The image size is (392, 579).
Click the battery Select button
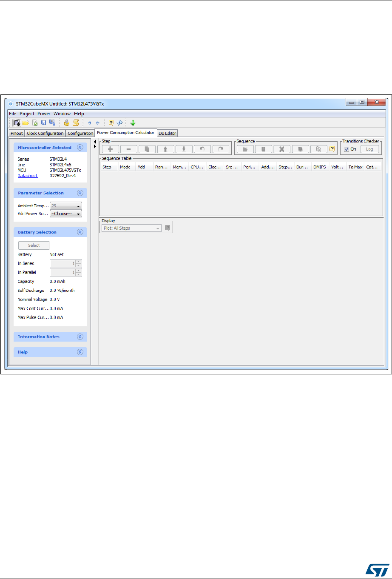[x=34, y=245]
